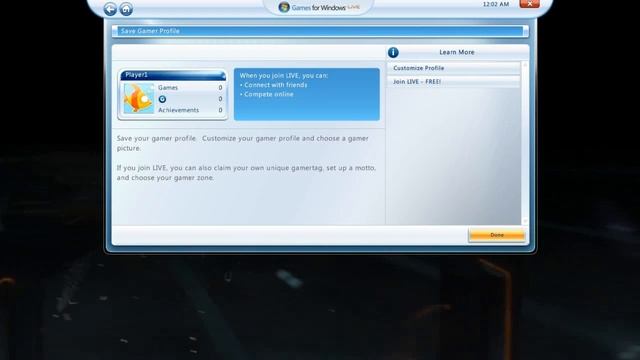Click the 'If you join LIVE' paragraph
640x360 pixels.
(246, 173)
